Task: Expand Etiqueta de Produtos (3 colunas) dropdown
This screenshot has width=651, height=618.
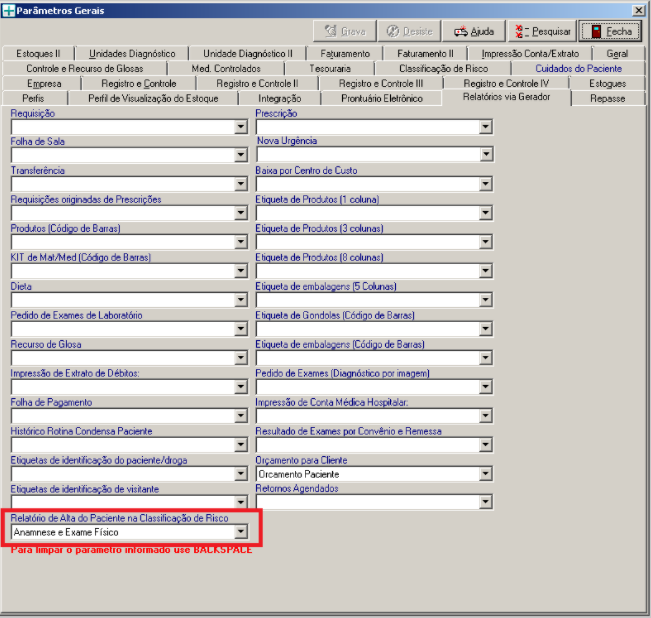Action: tap(485, 242)
